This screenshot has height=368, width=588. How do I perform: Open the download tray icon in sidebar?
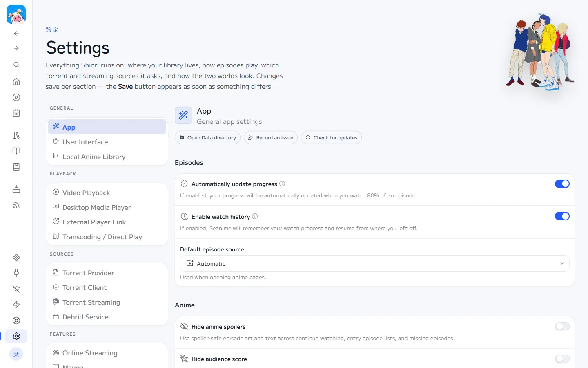[16, 189]
